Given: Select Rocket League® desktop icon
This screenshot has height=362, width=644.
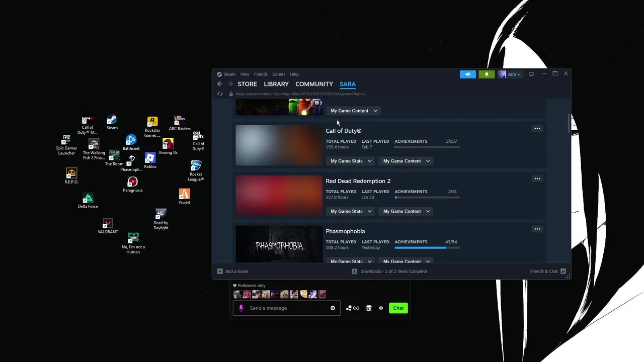Looking at the screenshot, I should (196, 171).
